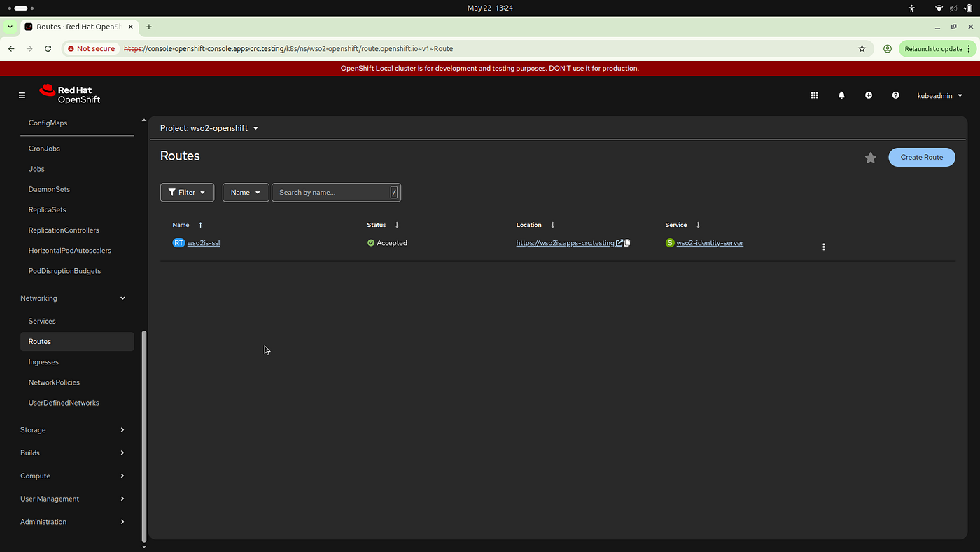Open the wso2-identity-server service link

click(x=710, y=243)
